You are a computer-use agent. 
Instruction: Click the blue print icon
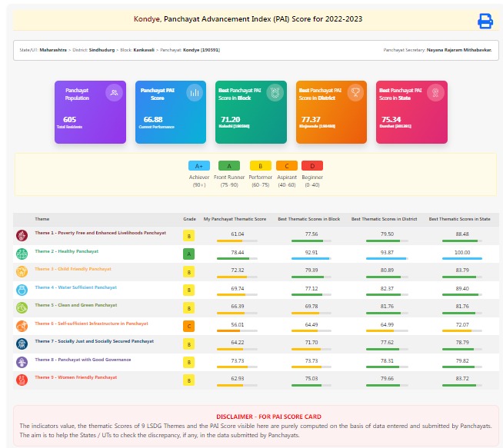(485, 21)
